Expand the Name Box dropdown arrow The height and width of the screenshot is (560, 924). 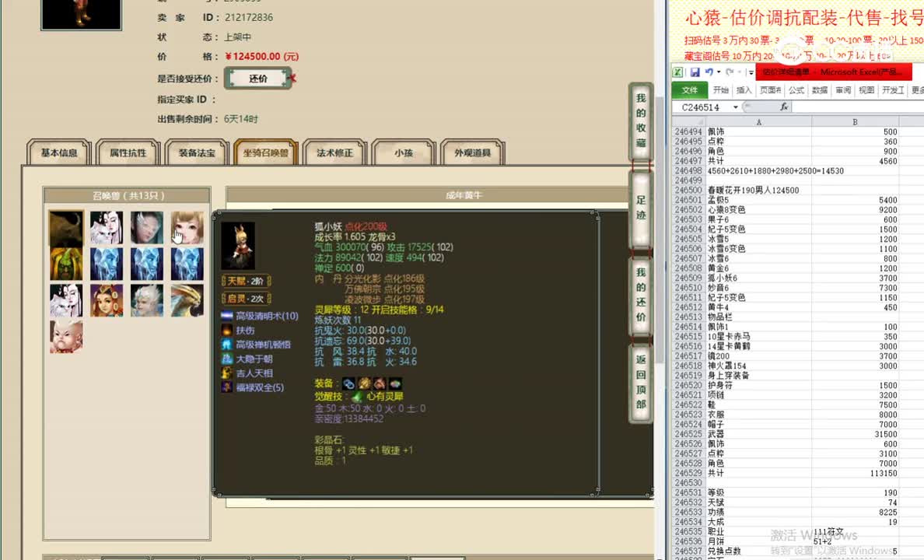736,107
